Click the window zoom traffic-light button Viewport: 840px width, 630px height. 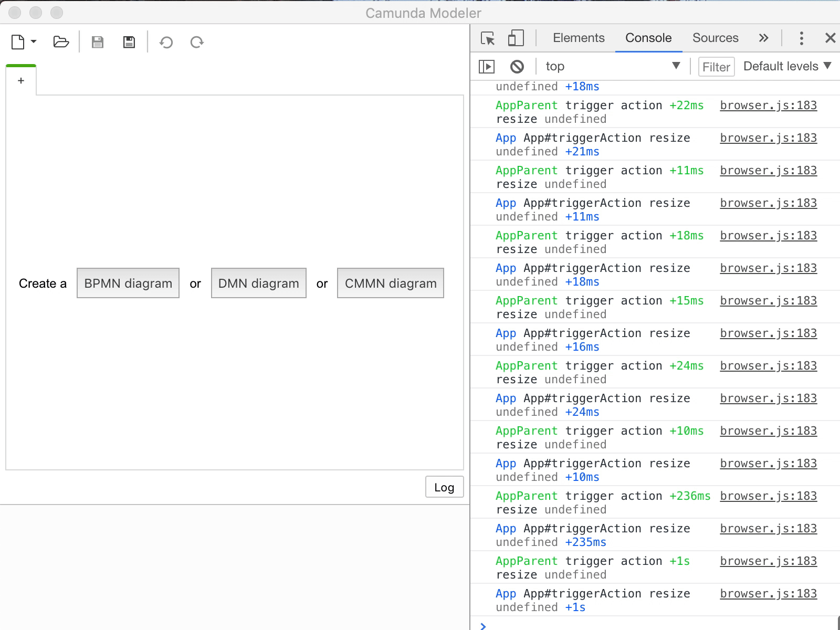[57, 13]
